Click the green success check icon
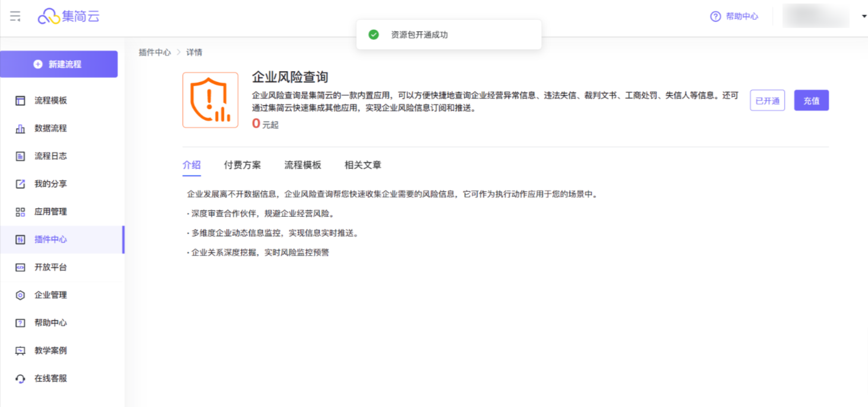The image size is (868, 407). click(373, 35)
